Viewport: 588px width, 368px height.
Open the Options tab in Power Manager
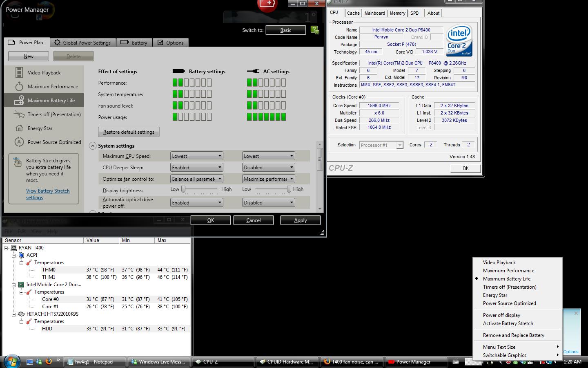click(171, 43)
